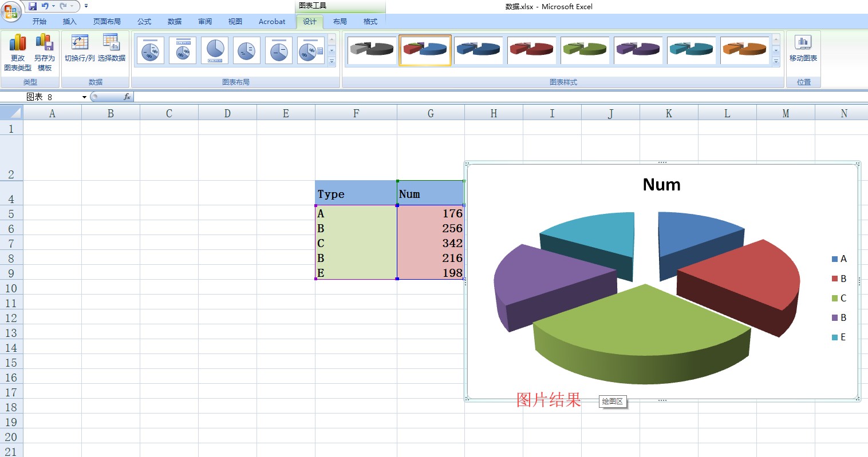The image size is (868, 457).
Task: Switch to 公式 tab
Action: 144,22
